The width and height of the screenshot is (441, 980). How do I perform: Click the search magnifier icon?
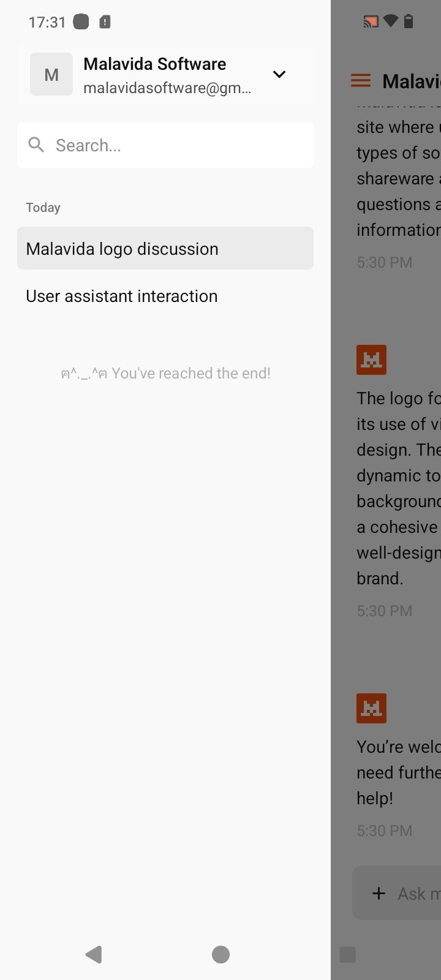tap(36, 145)
